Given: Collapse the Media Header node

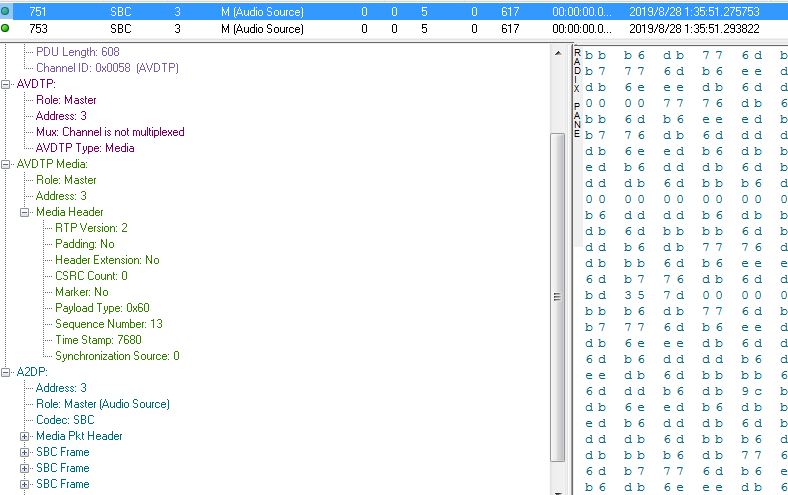Looking at the screenshot, I should (x=25, y=213).
